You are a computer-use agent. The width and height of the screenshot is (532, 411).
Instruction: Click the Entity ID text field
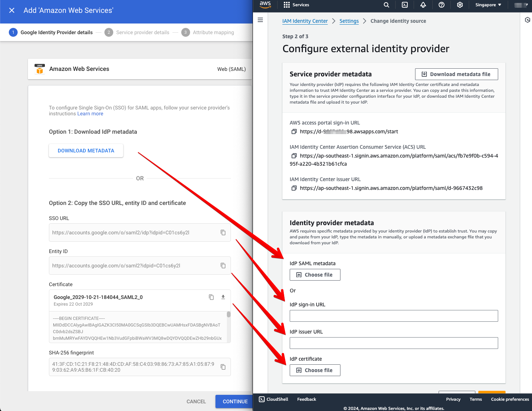(x=140, y=266)
